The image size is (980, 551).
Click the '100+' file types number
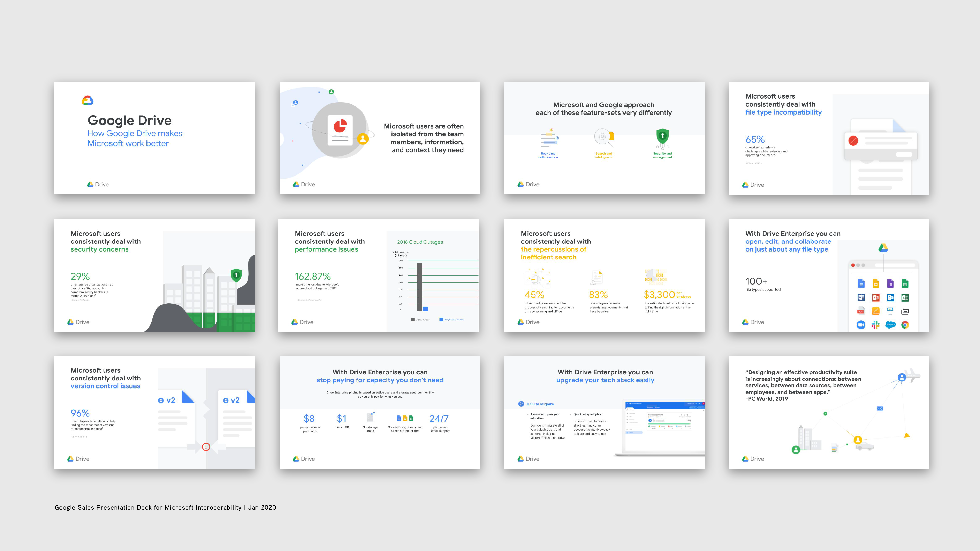coord(756,281)
